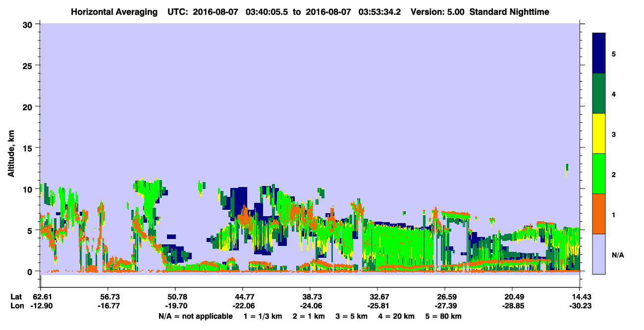This screenshot has height=330, width=644.
Task: Click longitude value -25.81
Action: [x=377, y=306]
